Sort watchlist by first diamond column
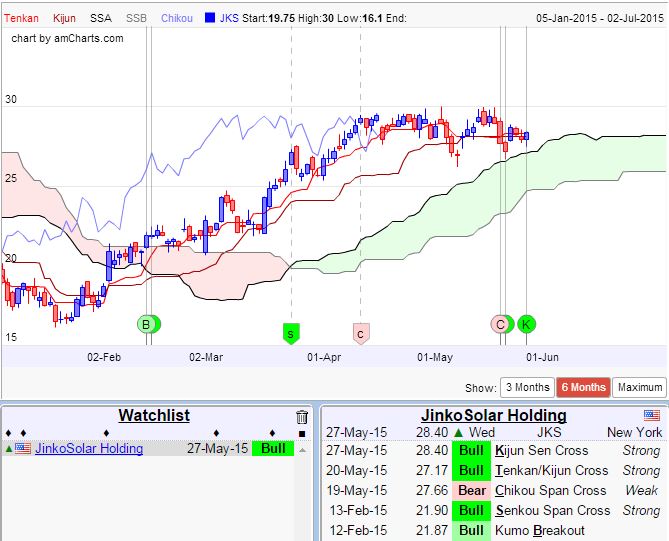Image resolution: width=669 pixels, height=541 pixels. [x=8, y=433]
